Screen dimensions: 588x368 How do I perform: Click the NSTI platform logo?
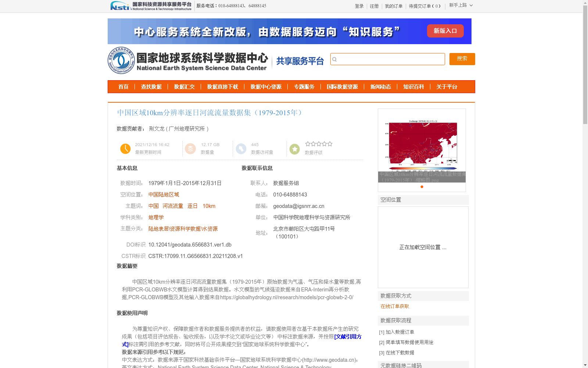[x=151, y=6]
